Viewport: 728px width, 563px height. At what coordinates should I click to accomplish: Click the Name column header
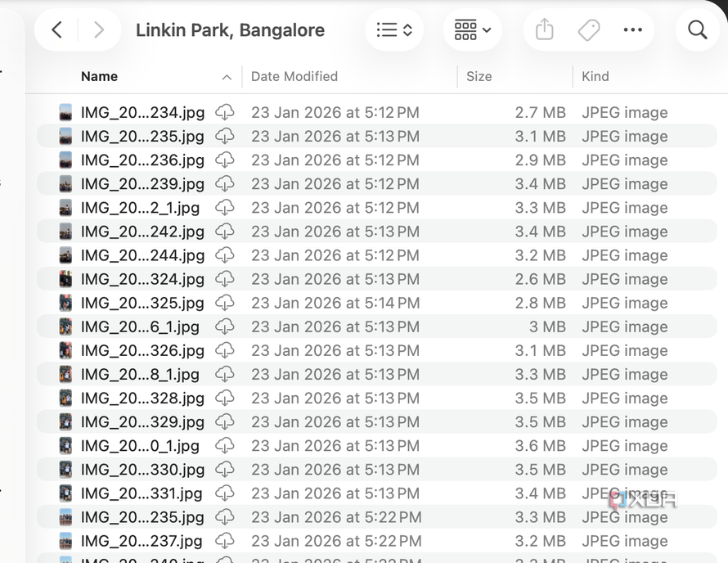coord(99,76)
